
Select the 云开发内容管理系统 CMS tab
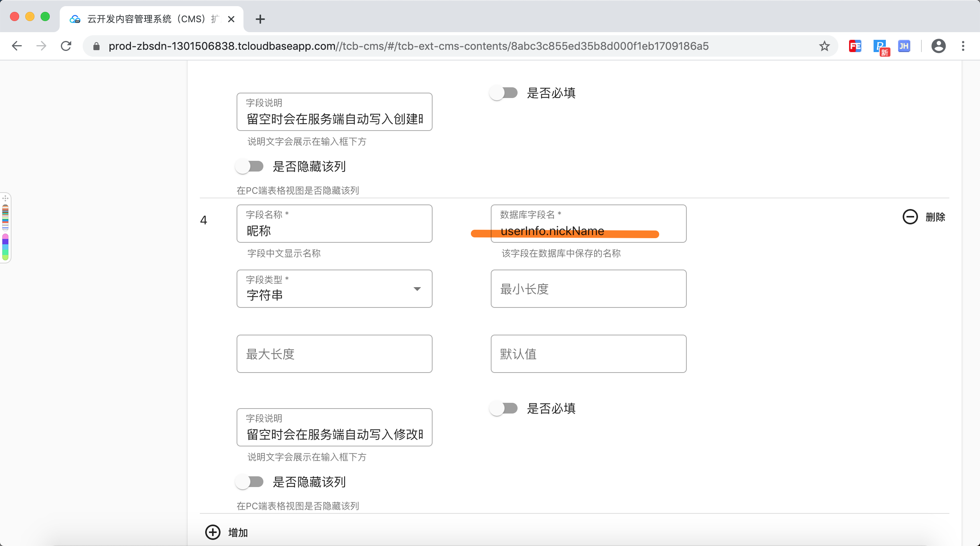tap(149, 19)
